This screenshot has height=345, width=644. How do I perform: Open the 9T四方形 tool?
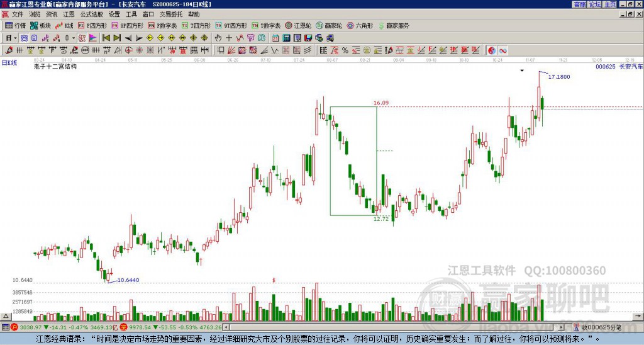[x=231, y=25]
